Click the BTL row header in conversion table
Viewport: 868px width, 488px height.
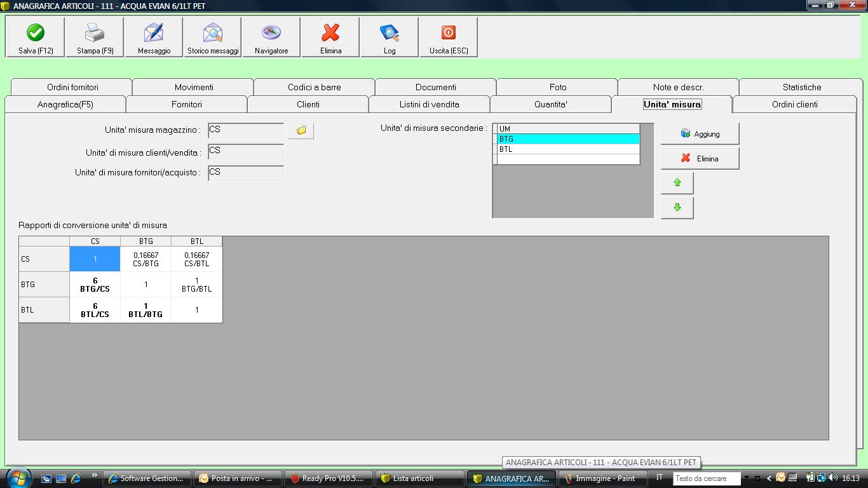44,310
